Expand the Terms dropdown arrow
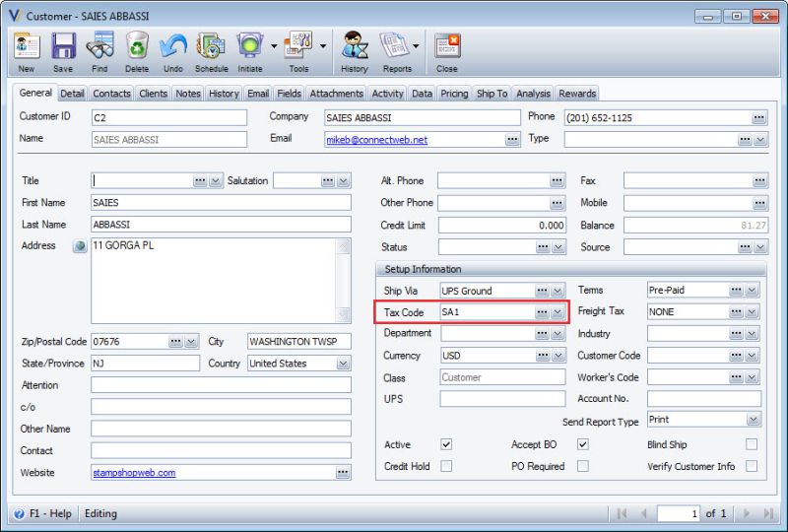Viewport: 788px width, 532px height. [x=752, y=290]
